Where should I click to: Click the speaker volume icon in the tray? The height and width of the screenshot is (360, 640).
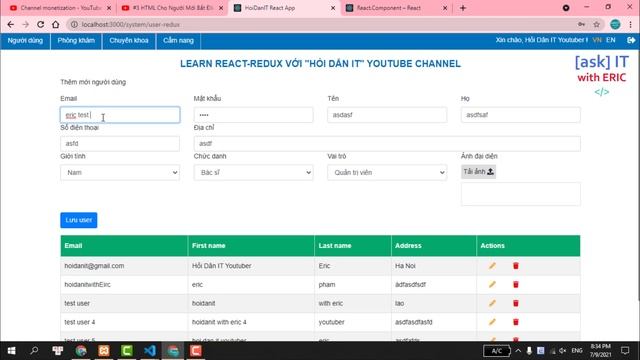click(x=563, y=351)
